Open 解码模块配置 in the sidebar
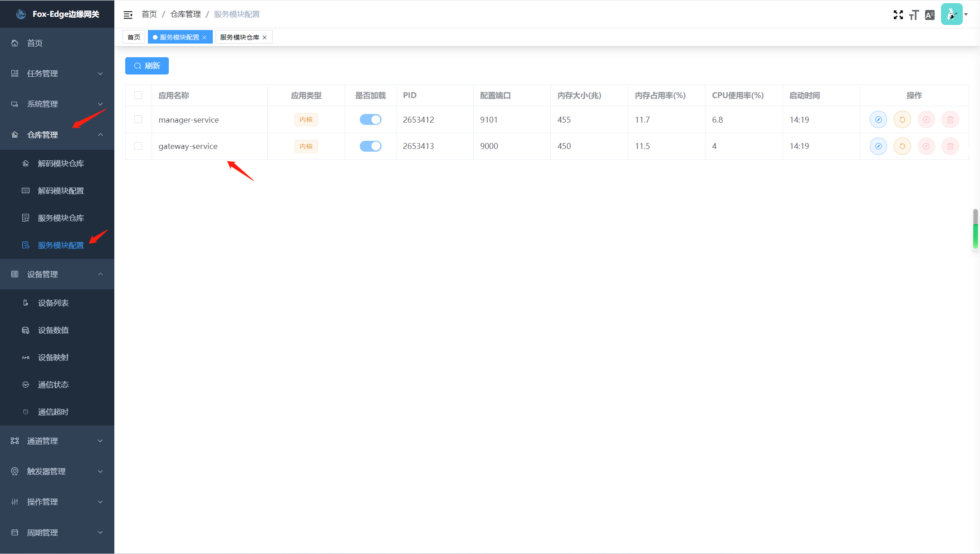The width and height of the screenshot is (980, 554). 57,191
